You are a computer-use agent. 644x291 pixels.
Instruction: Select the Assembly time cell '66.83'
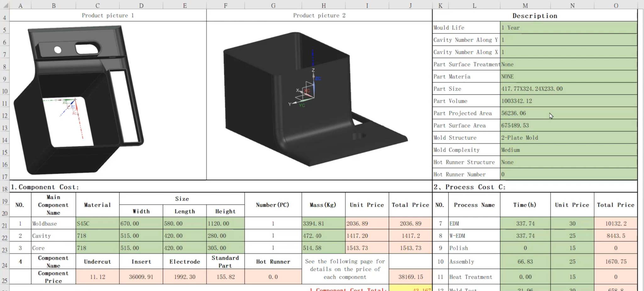[x=525, y=261]
